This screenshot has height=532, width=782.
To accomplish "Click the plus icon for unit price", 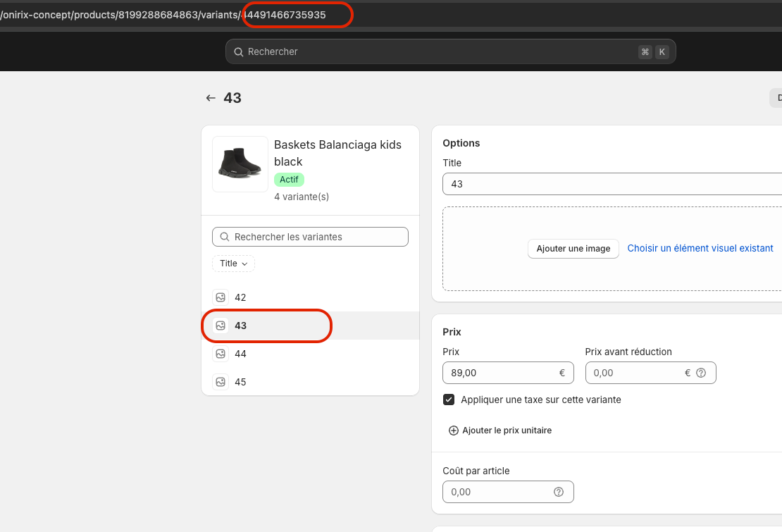I will (x=453, y=431).
